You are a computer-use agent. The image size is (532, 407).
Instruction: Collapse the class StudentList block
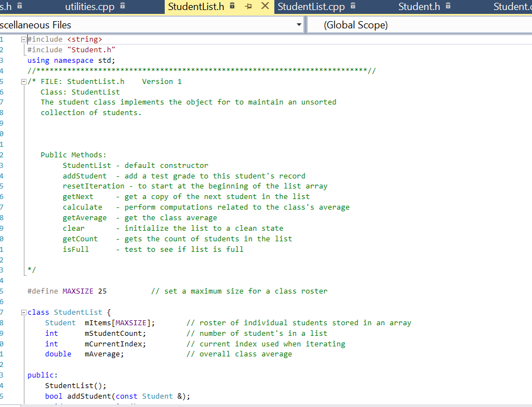click(x=23, y=312)
